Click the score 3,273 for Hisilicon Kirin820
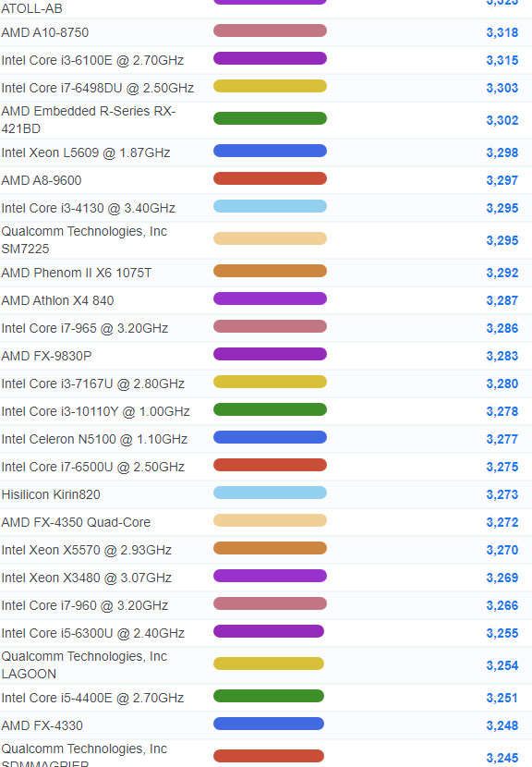The height and width of the screenshot is (767, 532). tap(502, 495)
